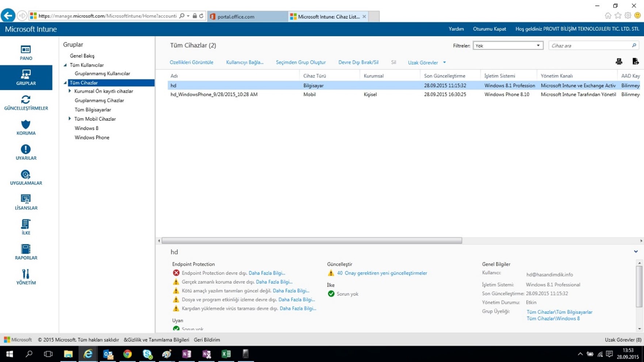
Task: Switch to the portal.office.com tab
Action: point(247,16)
